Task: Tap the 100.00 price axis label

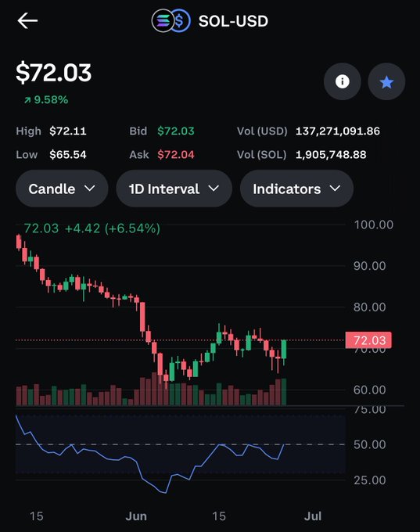Action: pyautogui.click(x=374, y=225)
